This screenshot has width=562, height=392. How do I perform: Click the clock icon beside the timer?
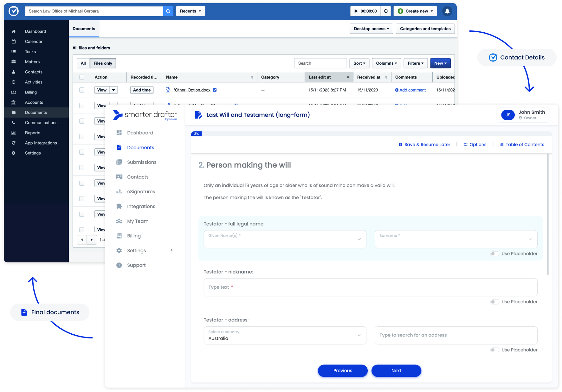(386, 11)
